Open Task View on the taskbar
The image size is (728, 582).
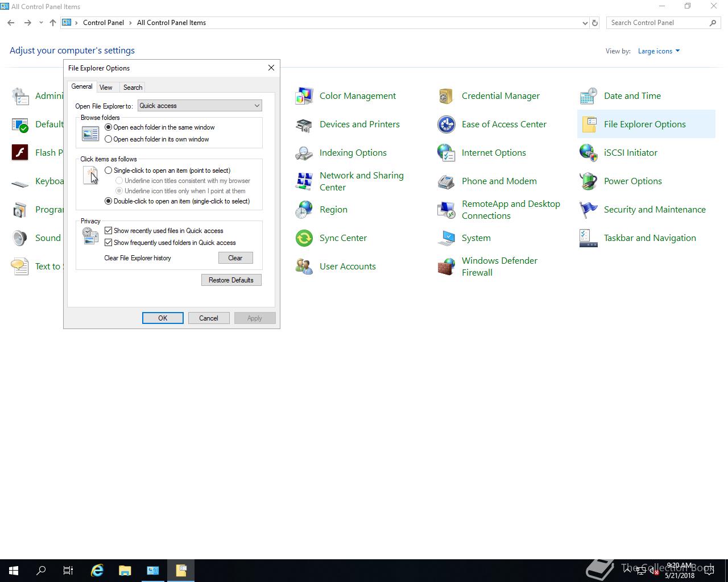point(68,571)
